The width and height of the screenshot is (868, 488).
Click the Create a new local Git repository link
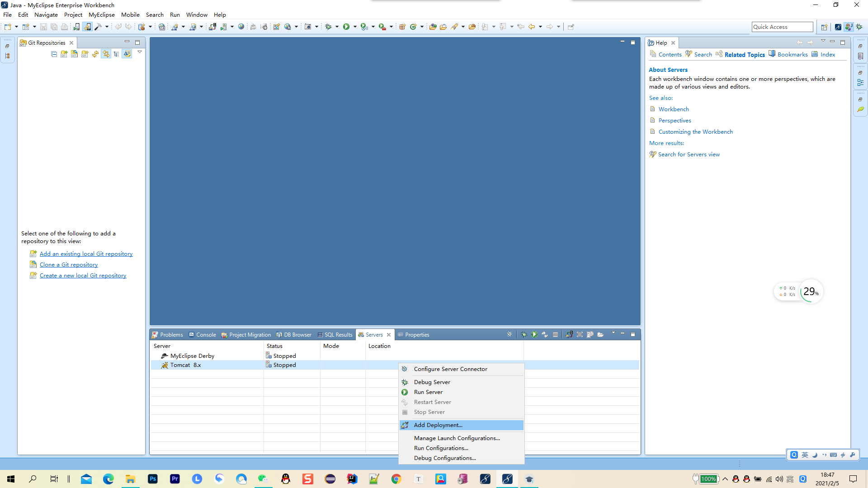pyautogui.click(x=83, y=275)
